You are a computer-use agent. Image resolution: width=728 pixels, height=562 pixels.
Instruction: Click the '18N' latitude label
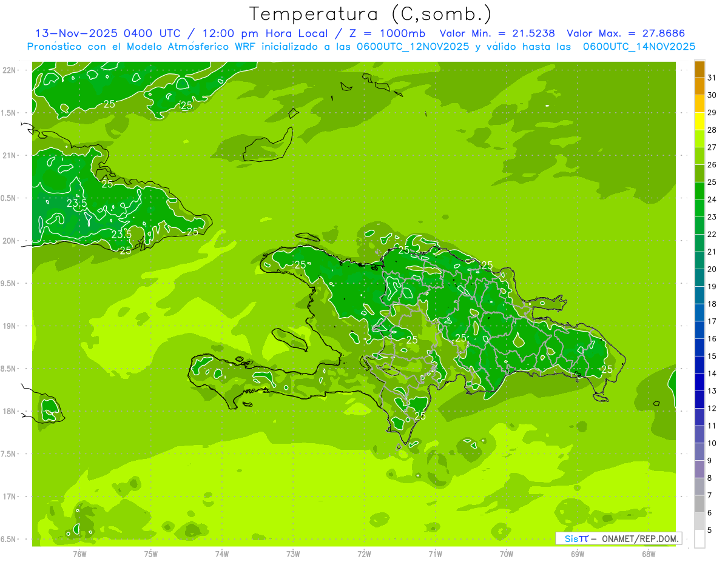(x=8, y=411)
